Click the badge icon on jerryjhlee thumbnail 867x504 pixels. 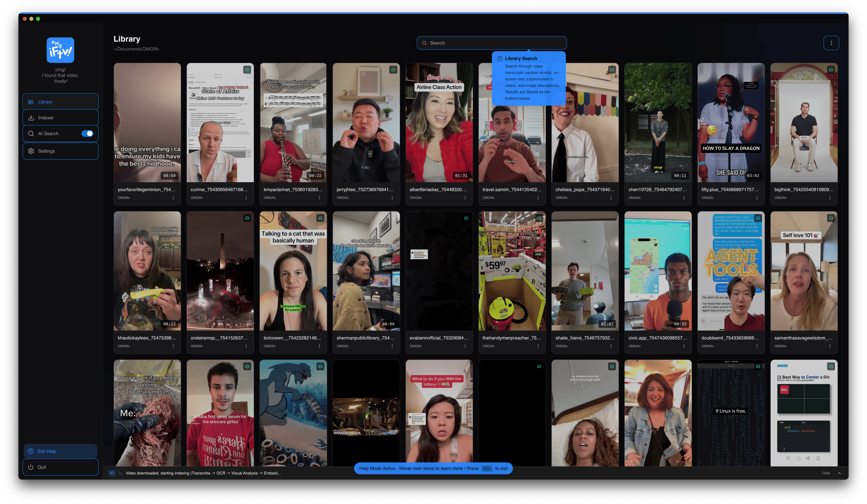tap(393, 70)
